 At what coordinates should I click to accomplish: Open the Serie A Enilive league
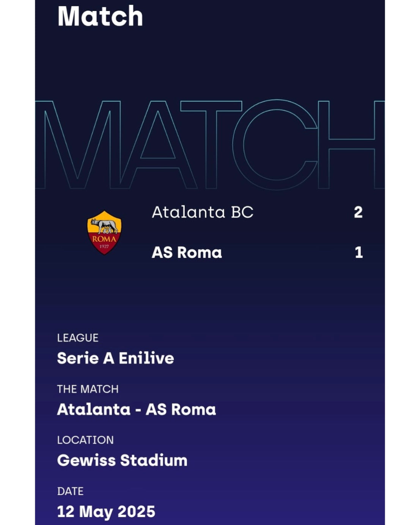click(115, 358)
